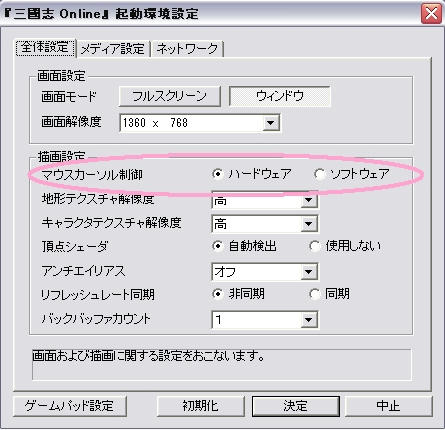Viewport: 445px width, 430px height.
Task: Choose 使用しない for 頂点シェーダ
Action: [x=315, y=246]
